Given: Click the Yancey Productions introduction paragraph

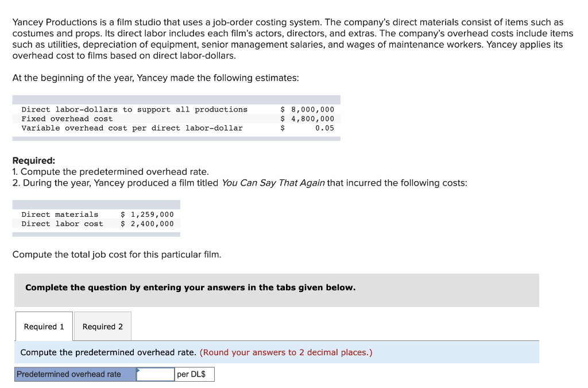Looking at the screenshot, I should pos(287,38).
